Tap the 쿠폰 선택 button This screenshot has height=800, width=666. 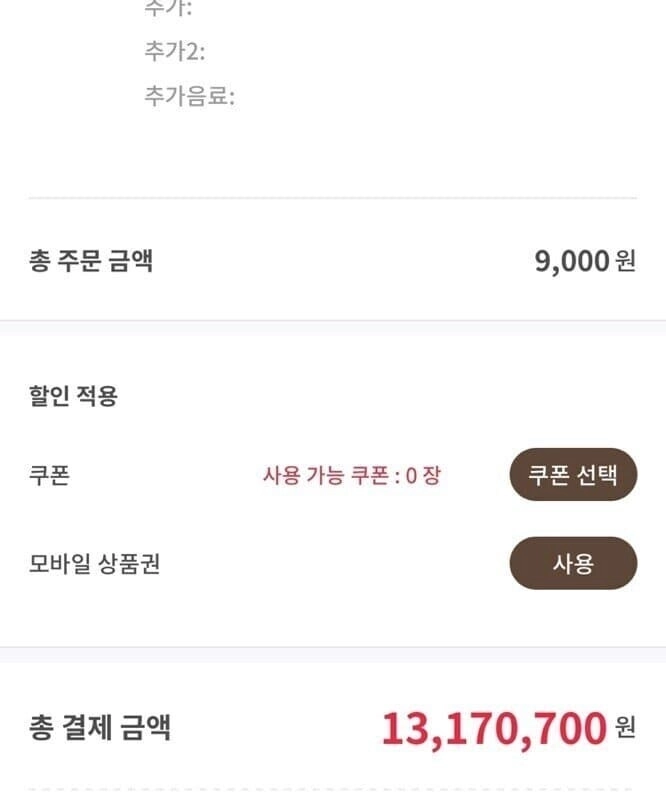click(573, 475)
